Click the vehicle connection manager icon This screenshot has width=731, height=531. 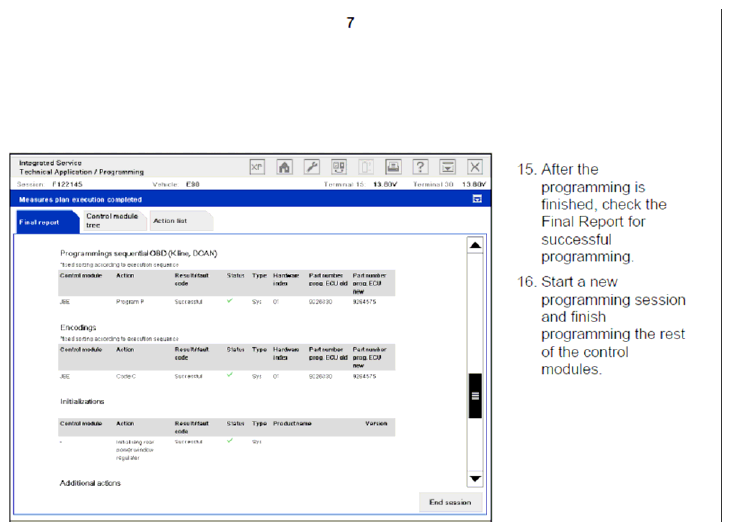(x=338, y=167)
